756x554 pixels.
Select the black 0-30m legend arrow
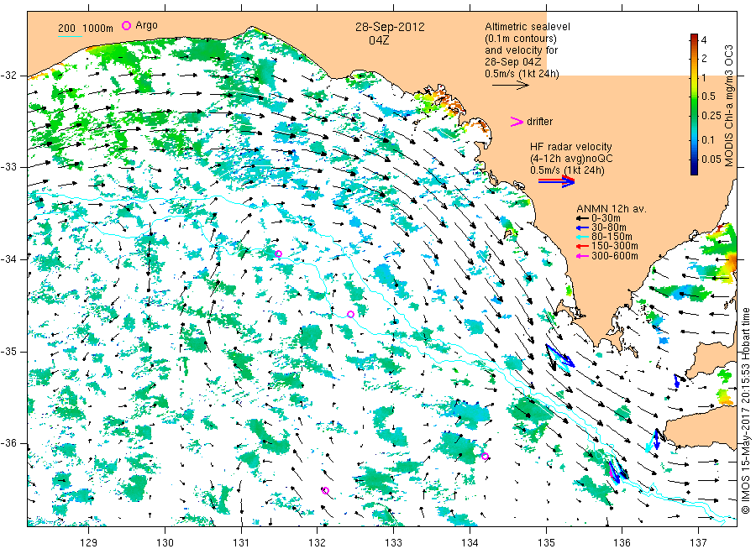click(x=582, y=218)
